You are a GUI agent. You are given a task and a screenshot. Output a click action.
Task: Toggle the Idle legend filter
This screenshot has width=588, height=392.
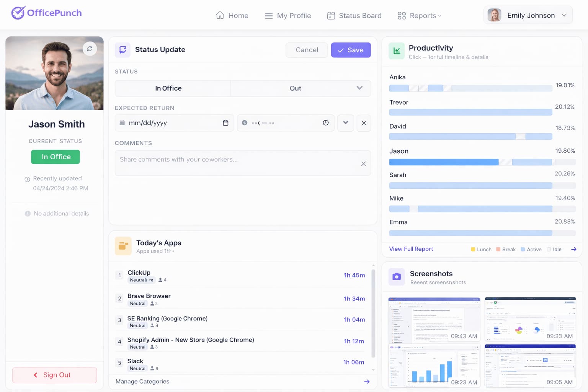pyautogui.click(x=554, y=250)
